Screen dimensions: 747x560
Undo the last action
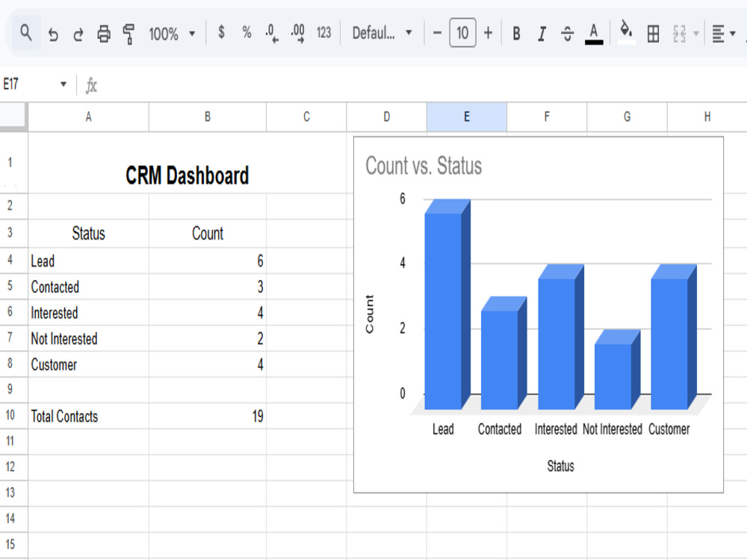click(x=53, y=34)
